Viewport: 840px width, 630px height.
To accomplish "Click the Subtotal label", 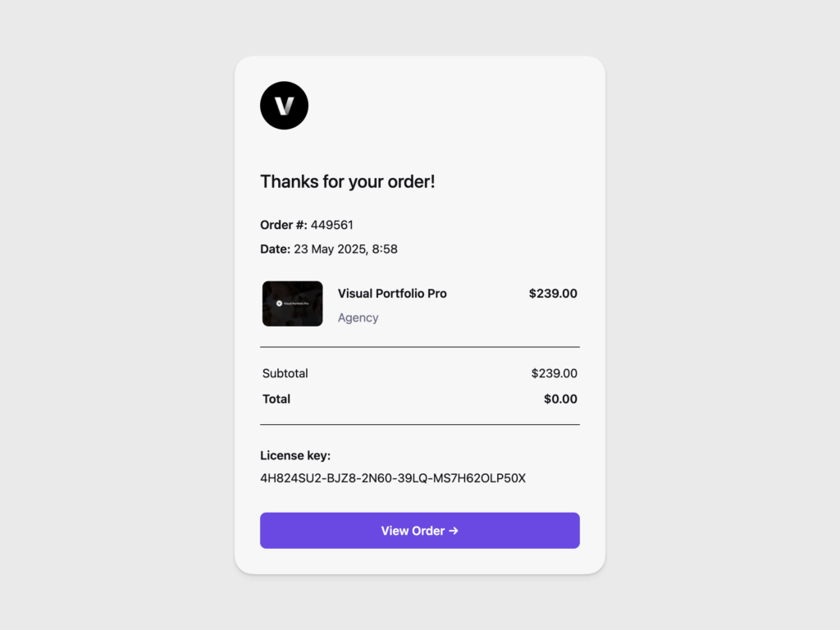I will point(285,373).
